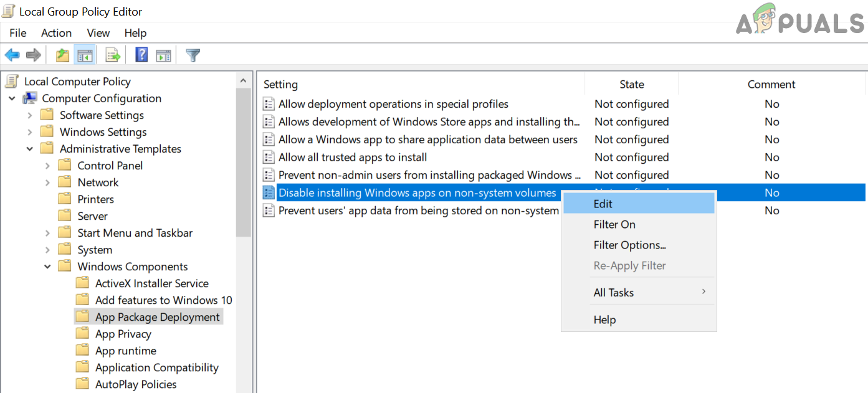Click the Export List toolbar icon
Image resolution: width=868 pixels, height=393 pixels.
point(113,55)
